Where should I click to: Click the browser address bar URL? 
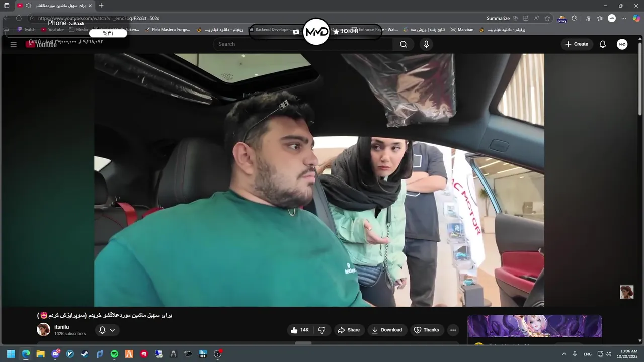pyautogui.click(x=99, y=18)
